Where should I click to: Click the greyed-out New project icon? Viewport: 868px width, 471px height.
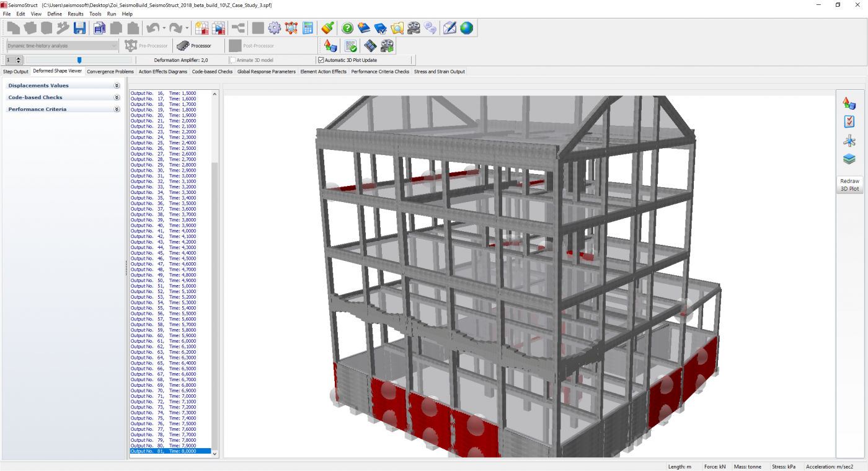13,28
